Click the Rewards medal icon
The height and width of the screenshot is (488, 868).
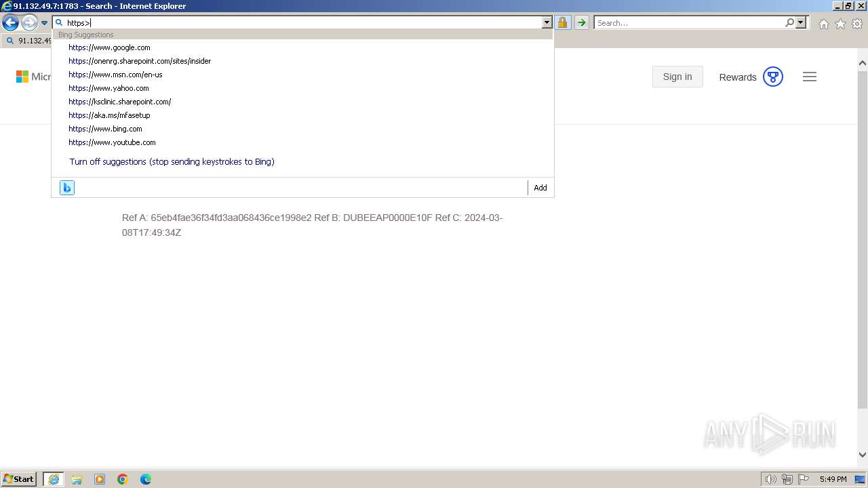tap(773, 77)
